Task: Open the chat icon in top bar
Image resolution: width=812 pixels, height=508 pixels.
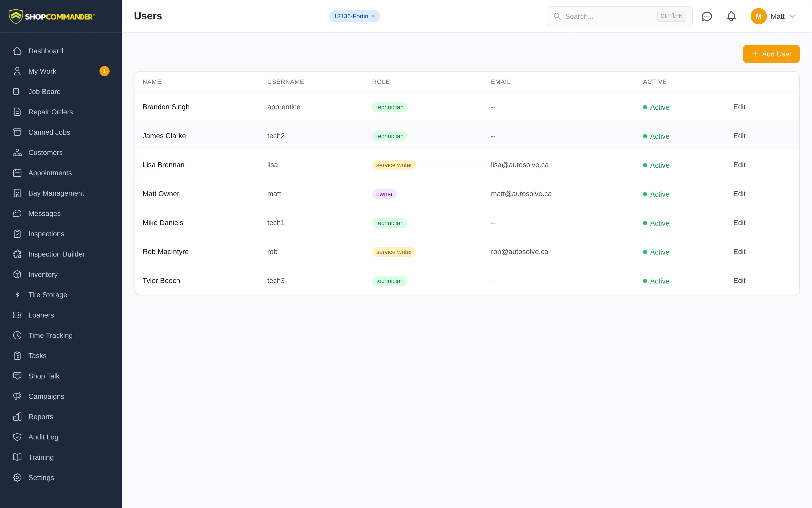Action: 707,16
